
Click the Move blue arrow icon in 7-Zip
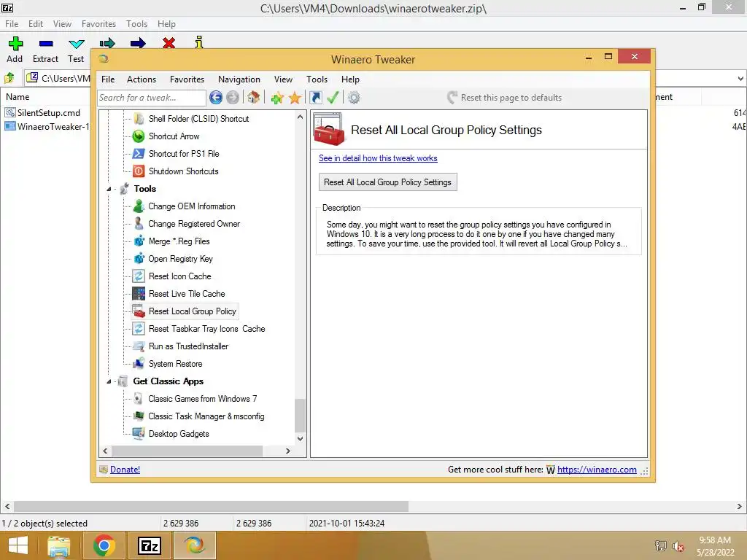(x=138, y=43)
